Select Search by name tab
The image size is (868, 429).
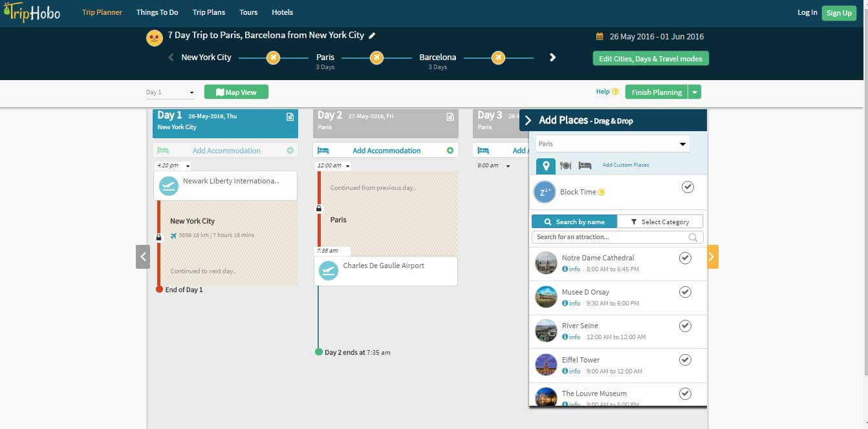(574, 222)
